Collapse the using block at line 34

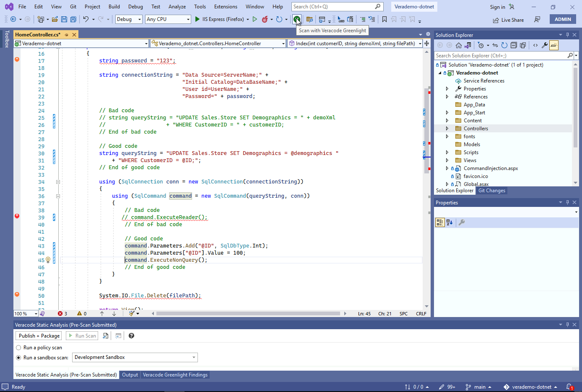click(x=58, y=182)
